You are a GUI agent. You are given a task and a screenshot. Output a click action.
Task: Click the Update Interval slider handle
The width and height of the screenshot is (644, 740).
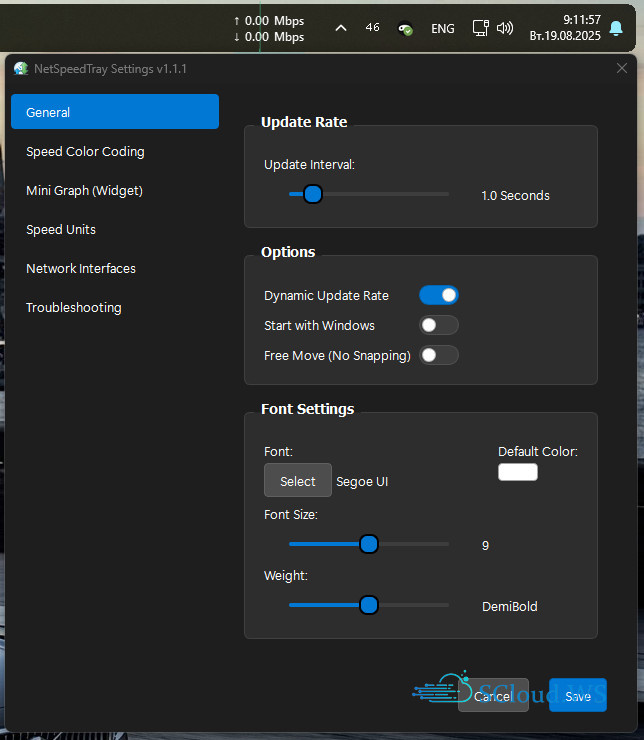pyautogui.click(x=312, y=194)
